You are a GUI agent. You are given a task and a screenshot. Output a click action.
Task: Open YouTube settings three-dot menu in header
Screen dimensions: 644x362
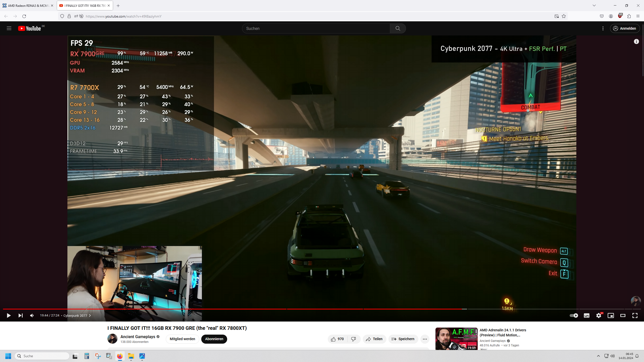603,28
